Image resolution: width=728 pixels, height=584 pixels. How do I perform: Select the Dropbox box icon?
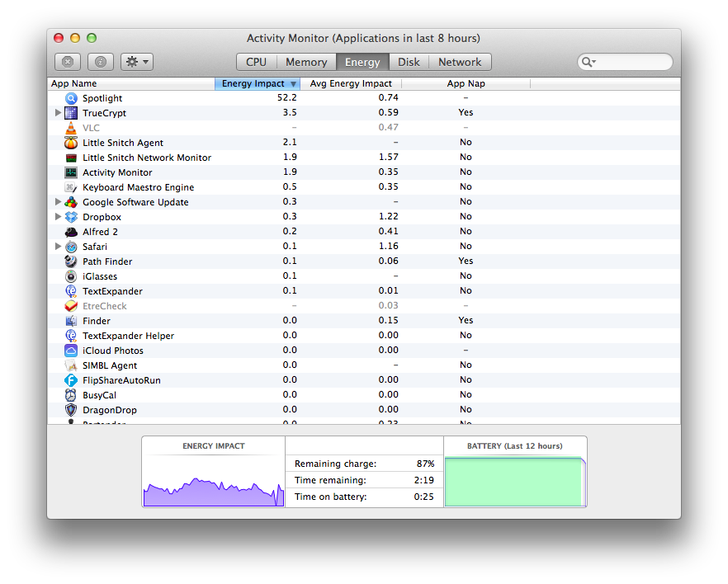71,217
